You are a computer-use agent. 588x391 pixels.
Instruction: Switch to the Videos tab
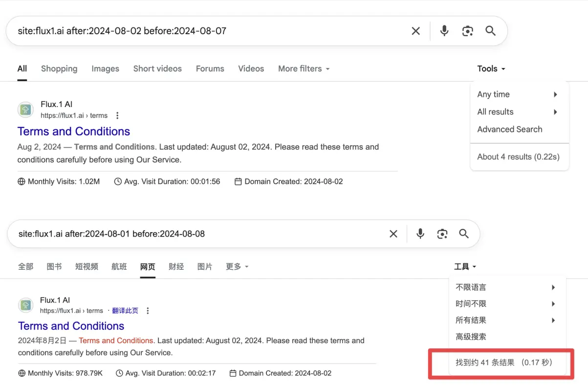click(x=251, y=69)
